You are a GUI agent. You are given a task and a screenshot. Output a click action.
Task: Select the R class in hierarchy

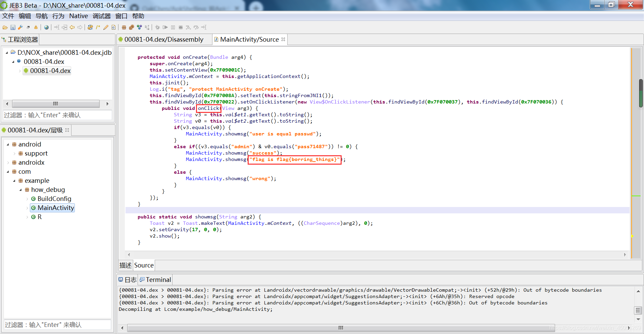tap(40, 217)
